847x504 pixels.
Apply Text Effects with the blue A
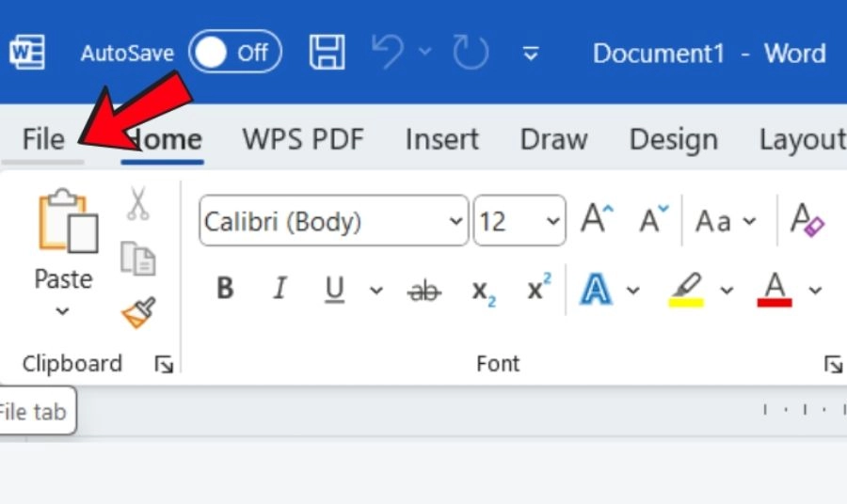tap(595, 290)
